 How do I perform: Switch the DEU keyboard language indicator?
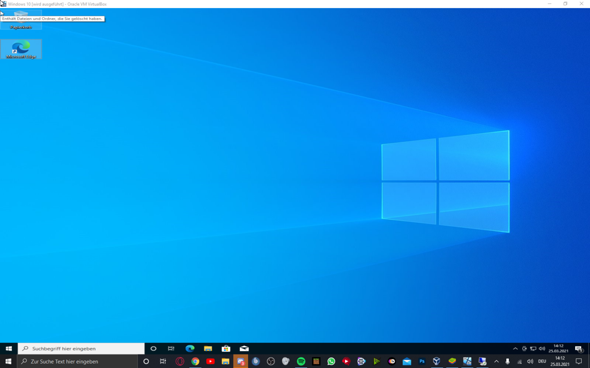pos(542,361)
